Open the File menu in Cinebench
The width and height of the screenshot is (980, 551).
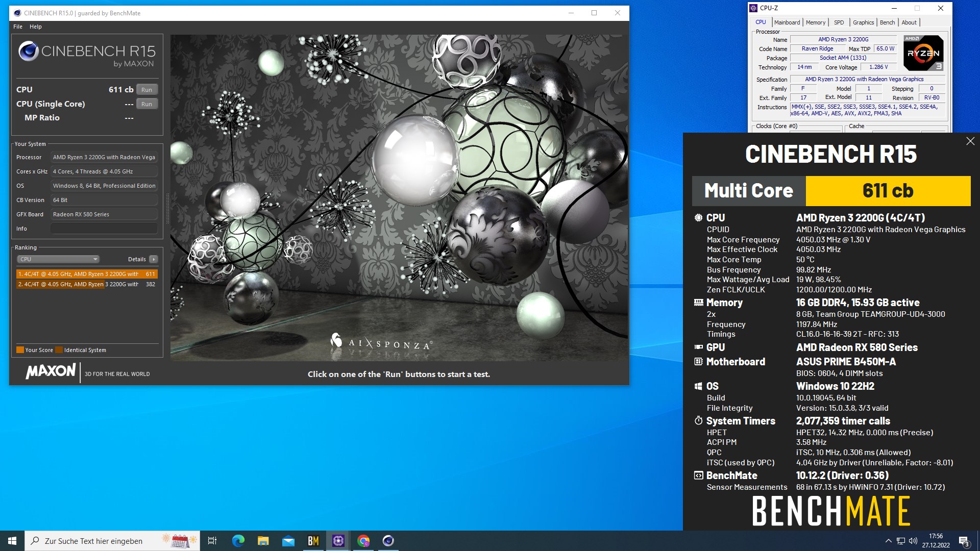[x=18, y=27]
